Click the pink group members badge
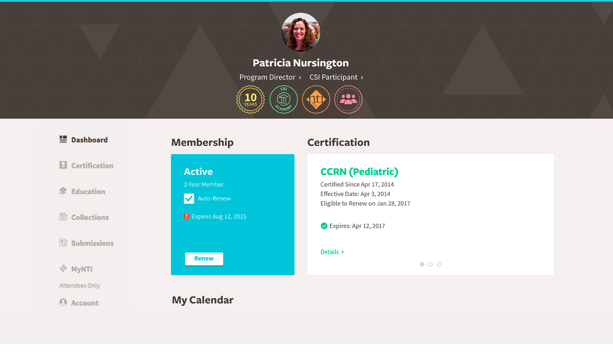The image size is (613, 364). click(348, 99)
